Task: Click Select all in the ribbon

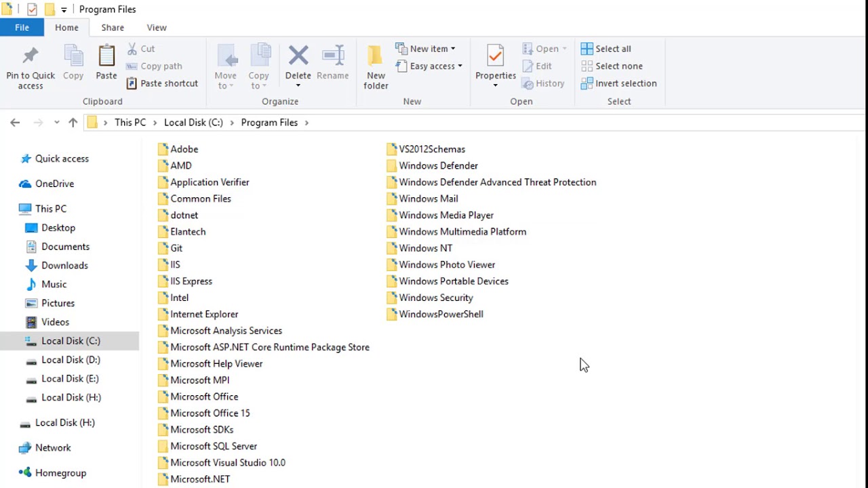Action: click(x=606, y=49)
